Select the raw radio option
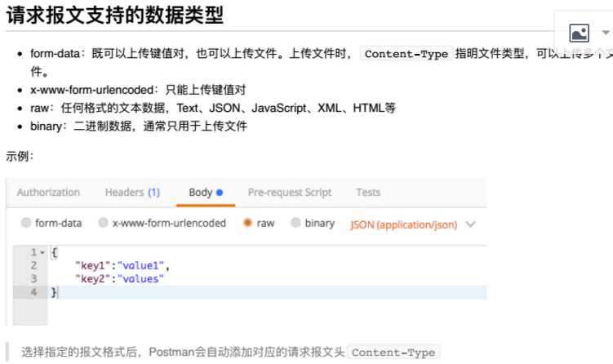Screen dimensions: 613x364 click(x=247, y=223)
